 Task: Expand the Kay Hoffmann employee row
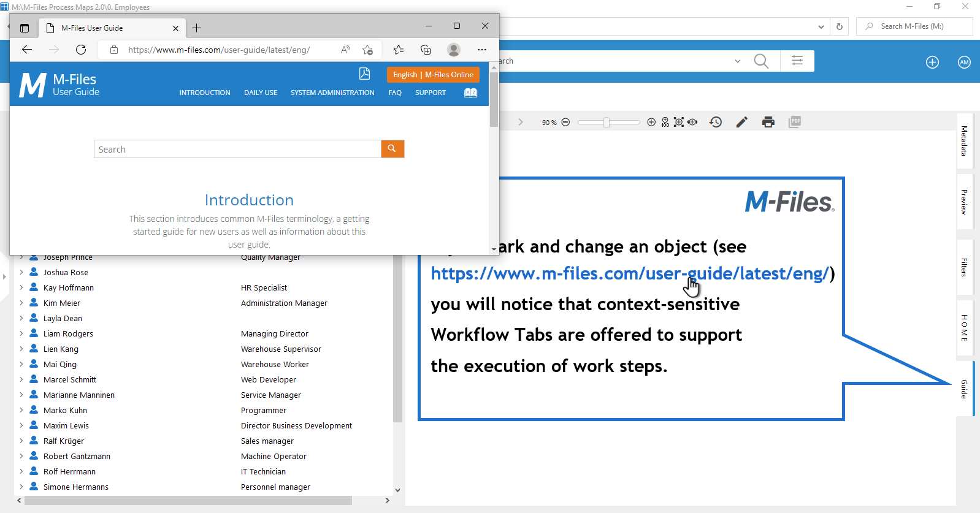21,287
